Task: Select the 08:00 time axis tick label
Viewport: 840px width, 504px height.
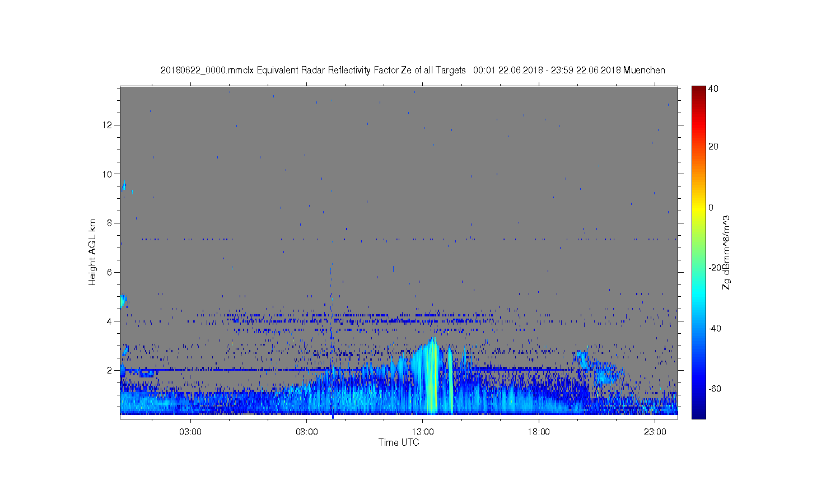Action: point(307,432)
